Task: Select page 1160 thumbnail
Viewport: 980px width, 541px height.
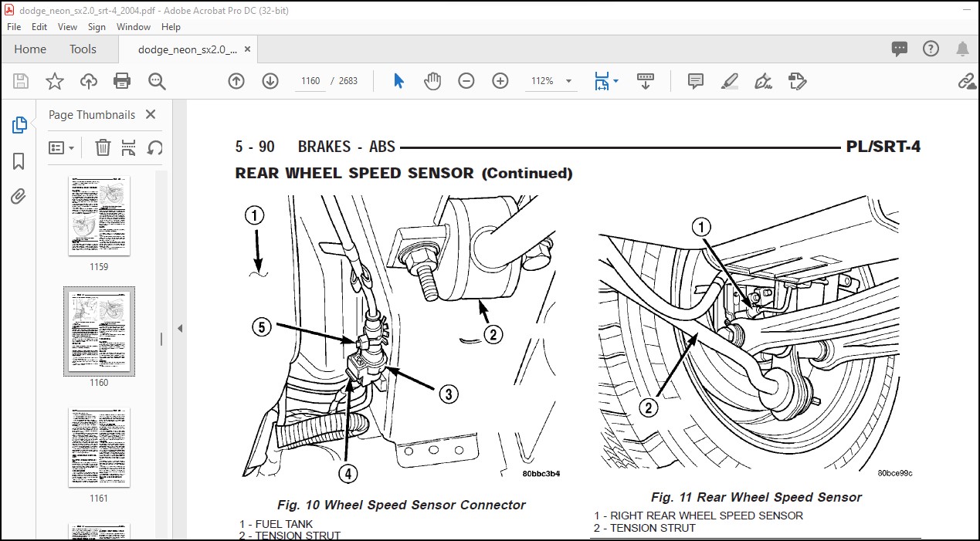Action: tap(99, 331)
